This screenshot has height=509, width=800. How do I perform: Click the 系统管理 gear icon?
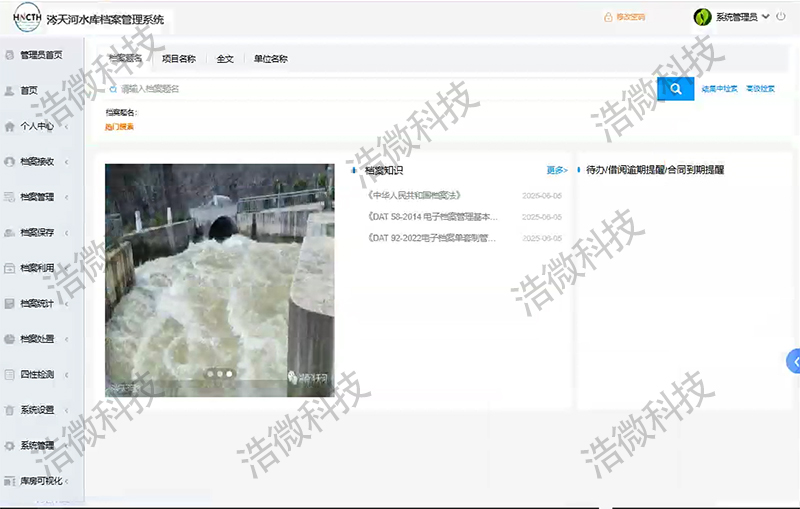9,445
